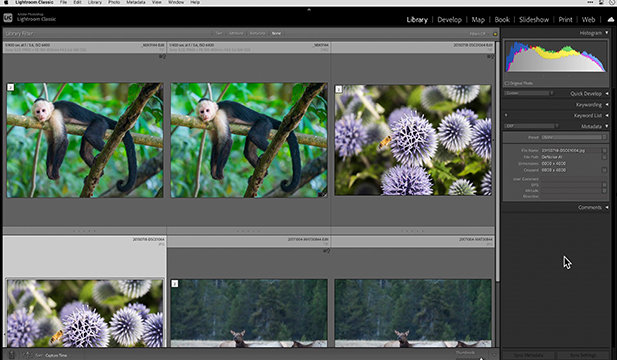Viewport: 617px width, 360px height.
Task: Switch to the Book module
Action: tap(502, 20)
